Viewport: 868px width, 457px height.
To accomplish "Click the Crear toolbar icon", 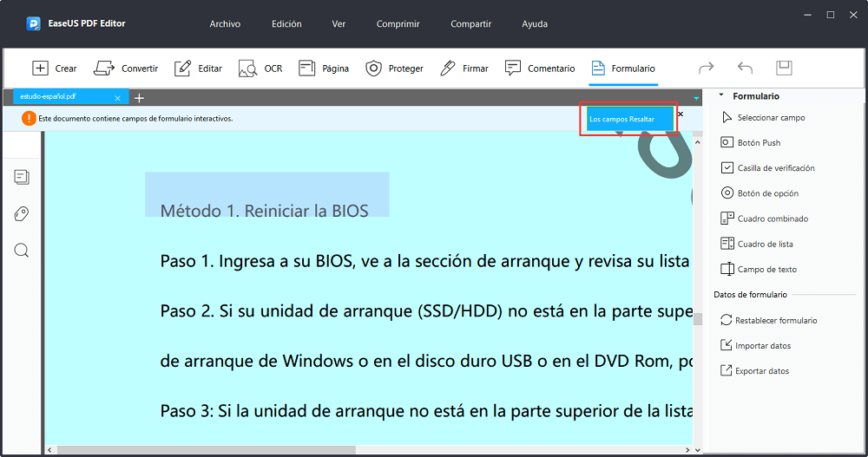I will tap(41, 68).
